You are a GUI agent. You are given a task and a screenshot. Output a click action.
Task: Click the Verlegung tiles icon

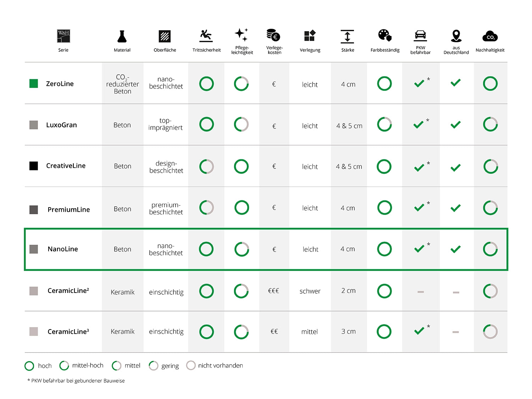[310, 36]
